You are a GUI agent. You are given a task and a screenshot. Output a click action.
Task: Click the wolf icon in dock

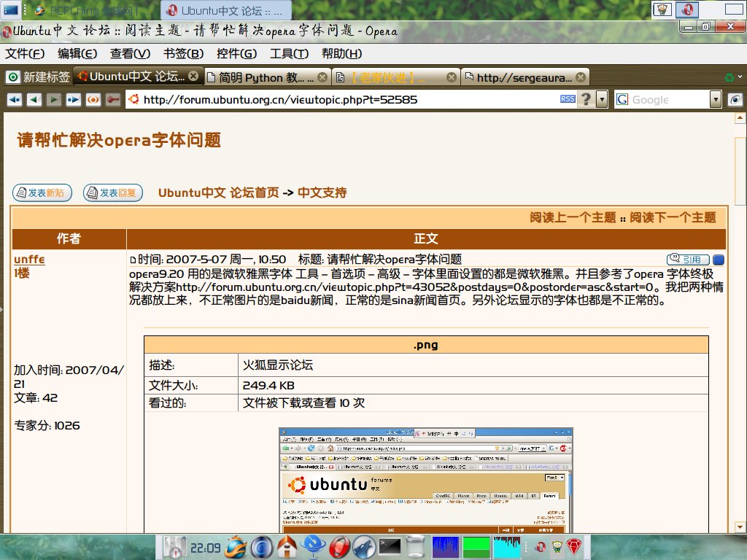pyautogui.click(x=364, y=547)
